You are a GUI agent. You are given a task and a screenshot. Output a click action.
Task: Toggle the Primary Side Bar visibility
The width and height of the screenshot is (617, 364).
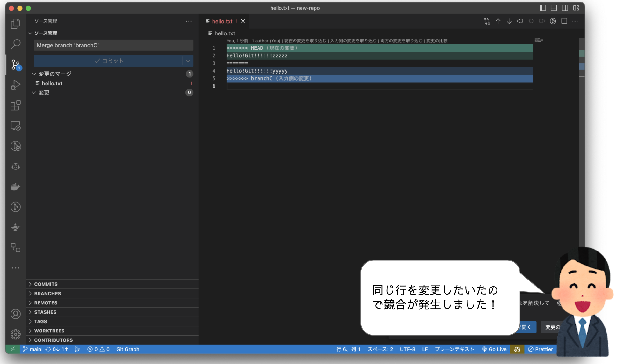pos(543,8)
